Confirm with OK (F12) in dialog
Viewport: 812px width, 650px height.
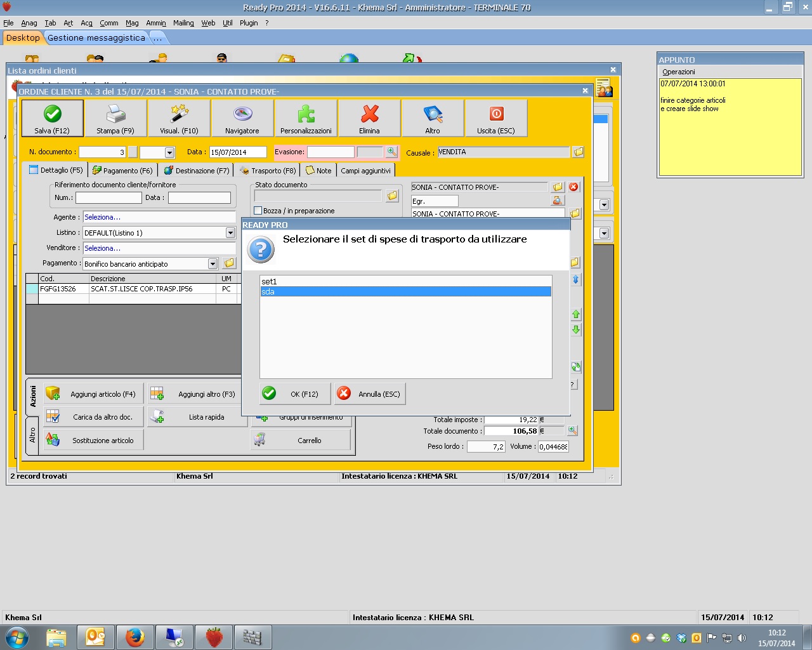tap(296, 394)
